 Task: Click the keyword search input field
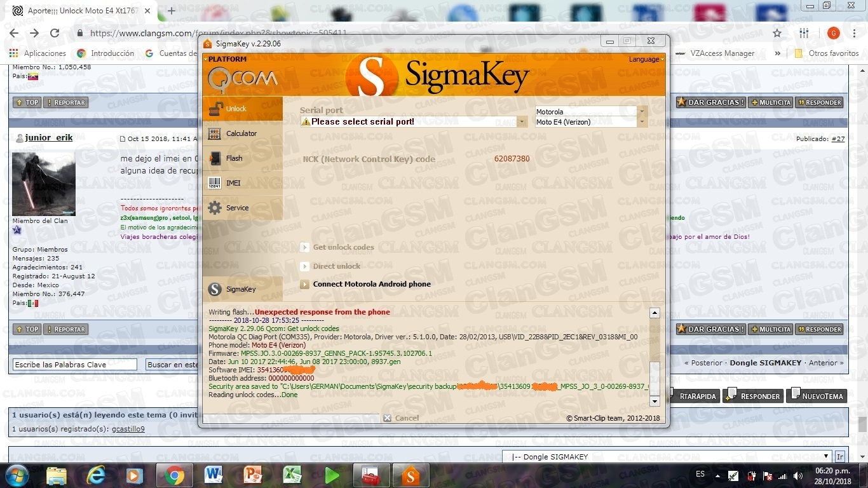tap(75, 365)
